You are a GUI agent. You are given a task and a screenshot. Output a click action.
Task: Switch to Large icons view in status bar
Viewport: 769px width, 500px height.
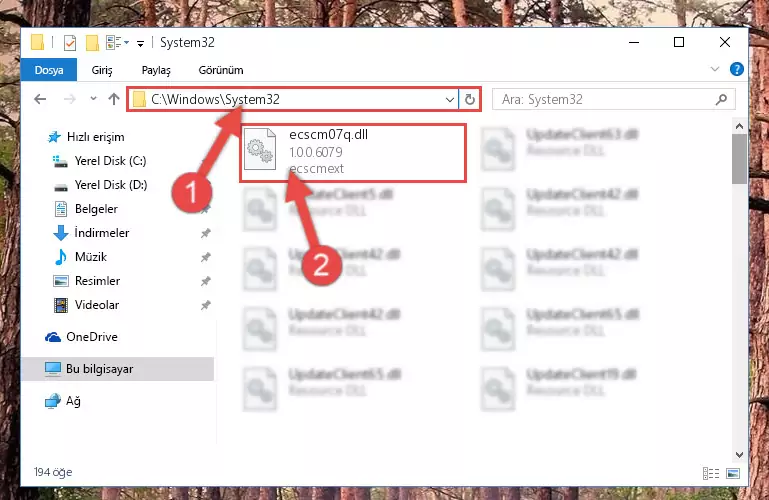click(733, 473)
